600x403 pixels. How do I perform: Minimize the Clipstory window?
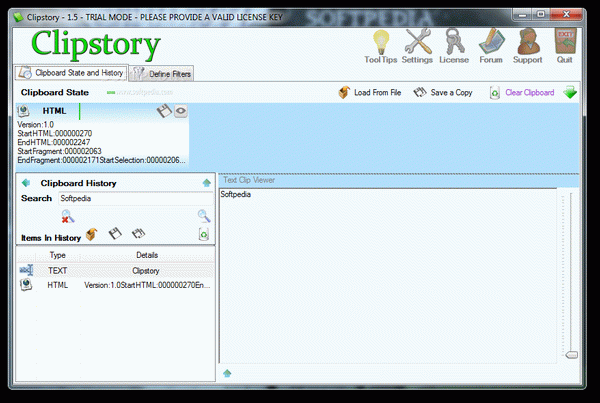point(522,15)
